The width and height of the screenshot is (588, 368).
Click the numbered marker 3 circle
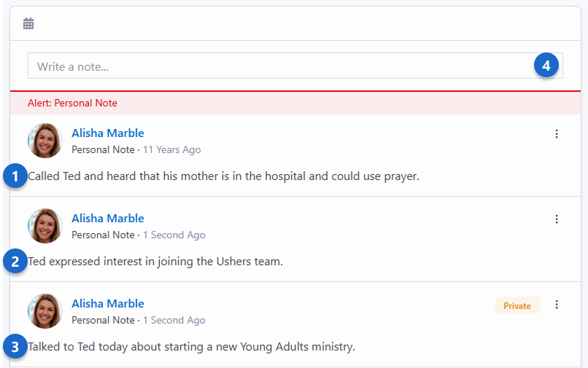(15, 347)
